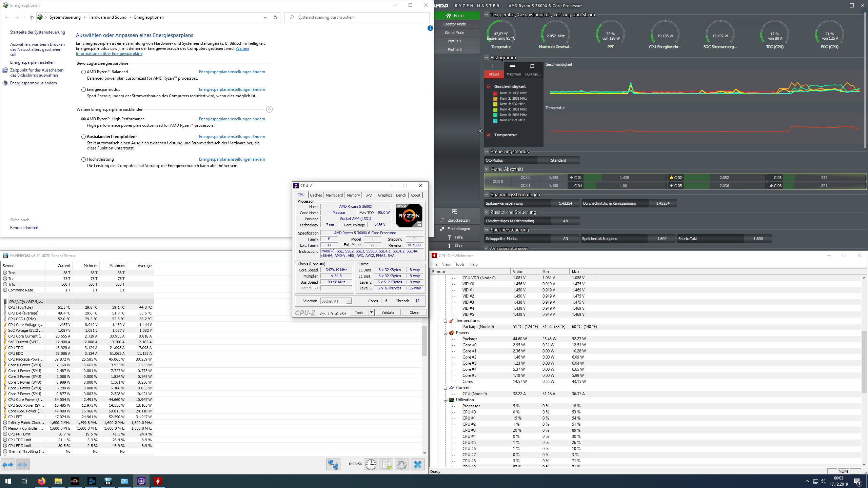Click HWiNFO blue X close sensors icon
This screenshot has width=868, height=488.
[418, 464]
